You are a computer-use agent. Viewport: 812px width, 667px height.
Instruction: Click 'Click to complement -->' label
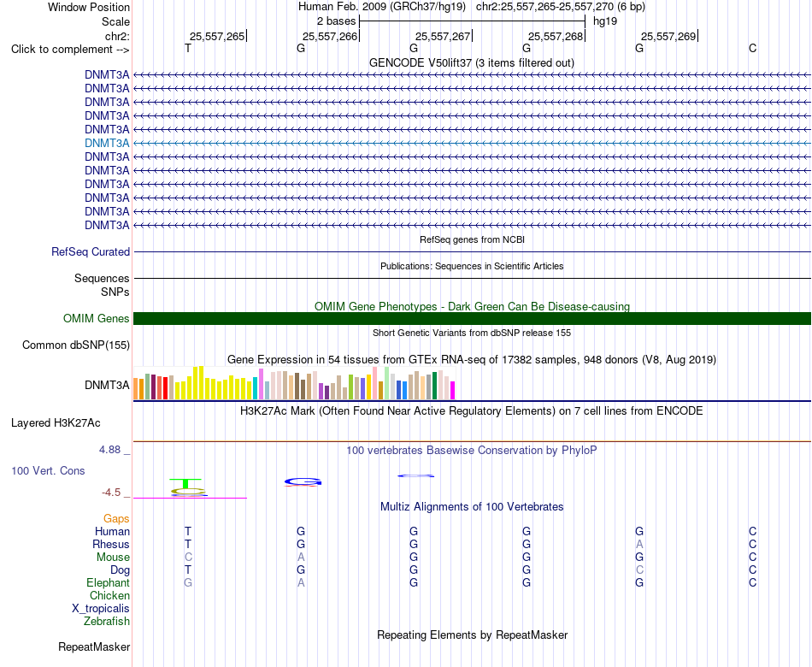click(70, 50)
